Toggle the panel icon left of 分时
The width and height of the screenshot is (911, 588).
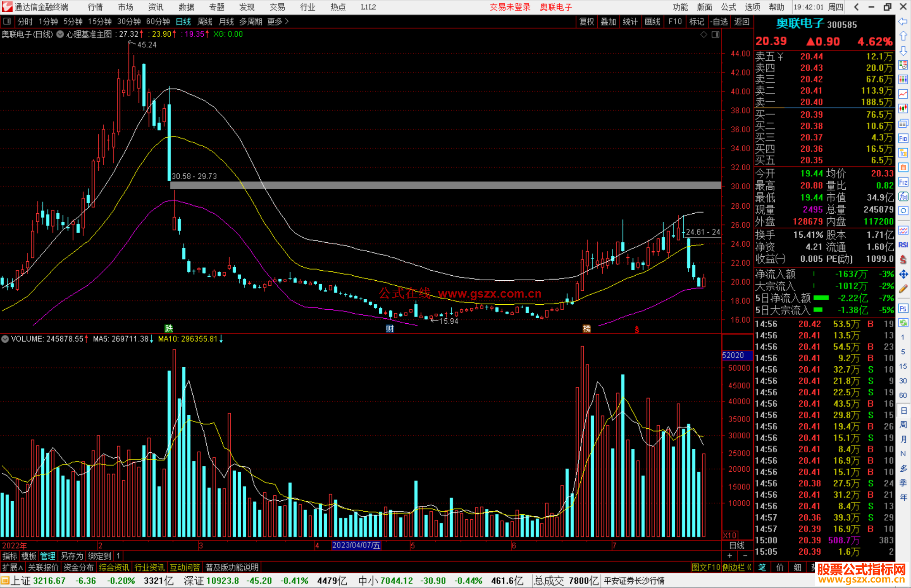7,21
